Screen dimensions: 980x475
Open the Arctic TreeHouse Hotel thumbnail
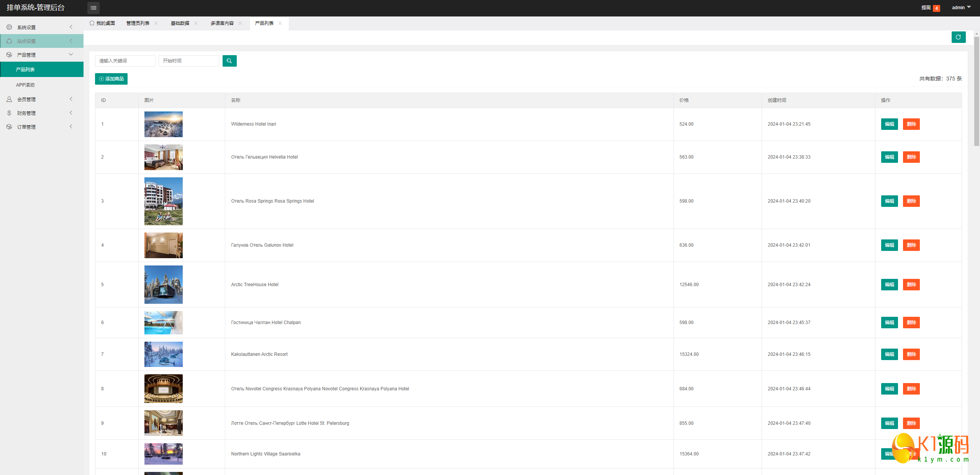164,285
